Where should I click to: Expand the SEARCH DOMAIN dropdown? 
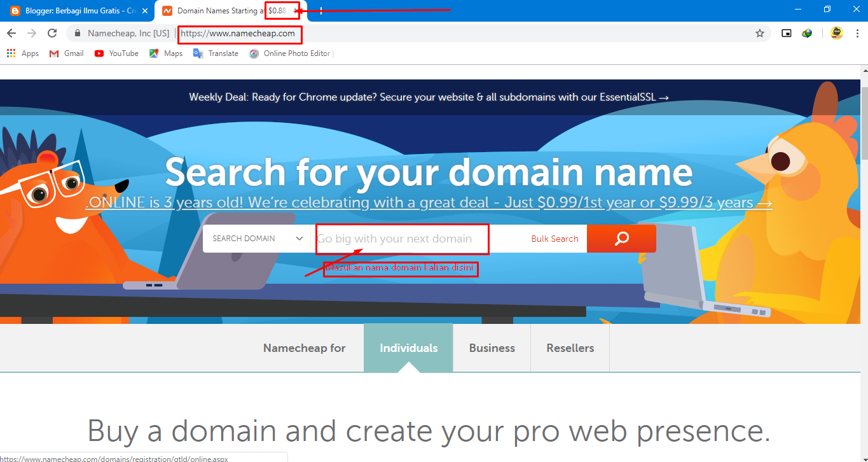point(257,239)
